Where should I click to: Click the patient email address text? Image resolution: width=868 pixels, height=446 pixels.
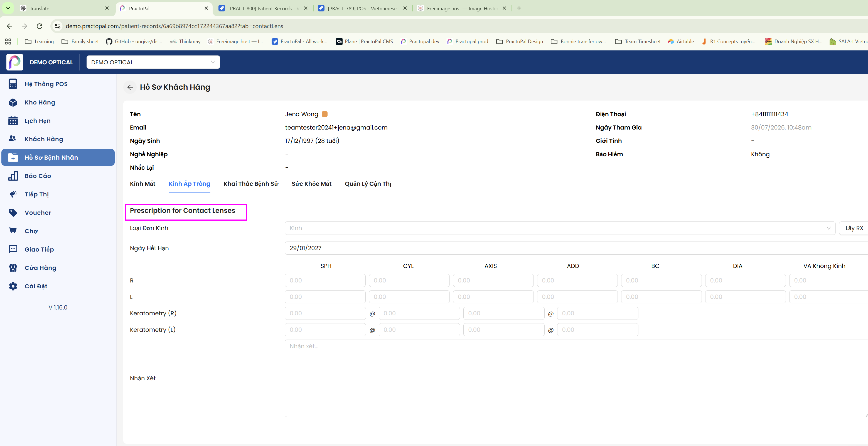(336, 128)
